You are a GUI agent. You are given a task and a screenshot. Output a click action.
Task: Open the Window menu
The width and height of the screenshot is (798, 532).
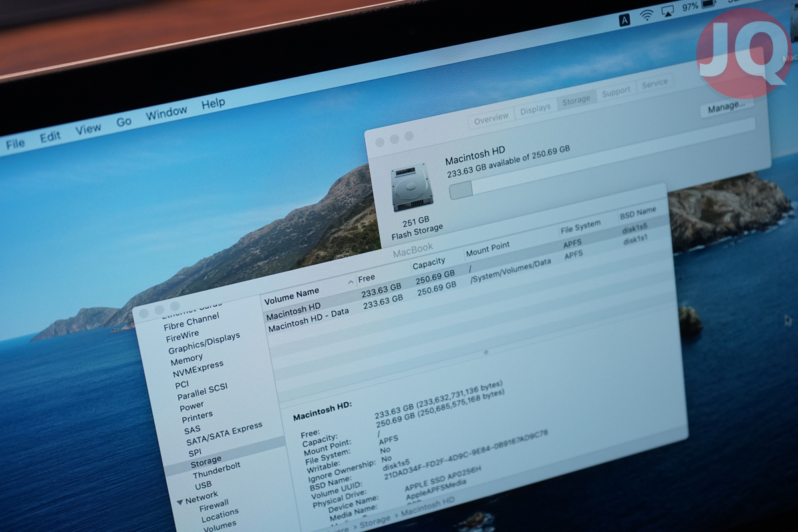pos(166,114)
